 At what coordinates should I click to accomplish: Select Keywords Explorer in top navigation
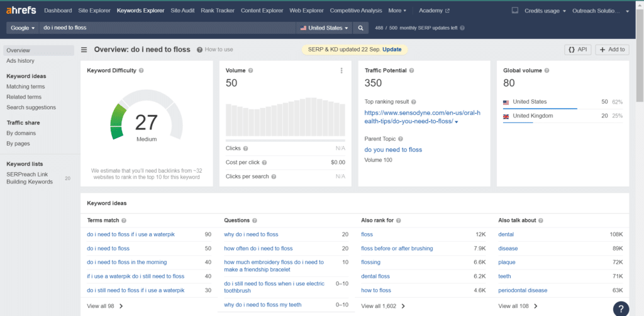140,11
